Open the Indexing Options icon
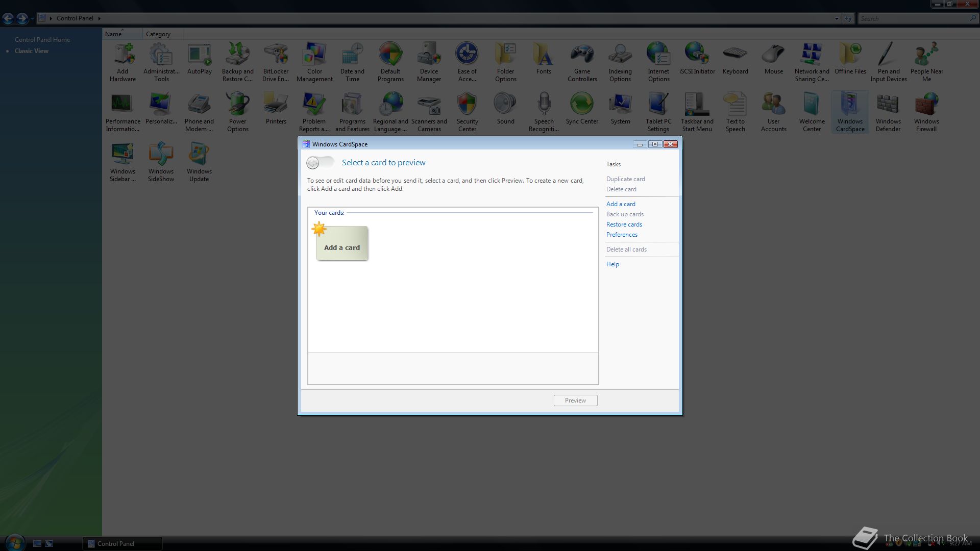This screenshot has height=551, width=980. point(620,62)
